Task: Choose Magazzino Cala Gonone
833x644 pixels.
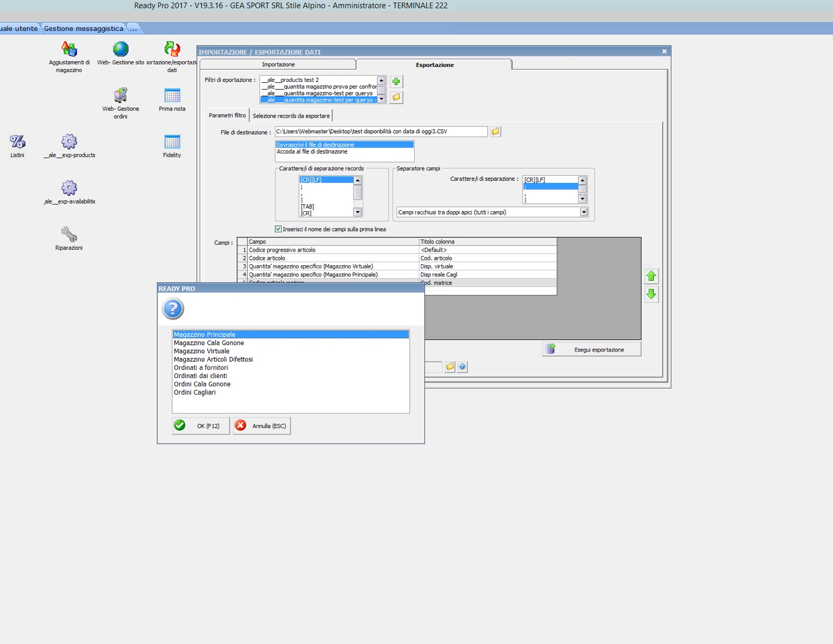Action: pyautogui.click(x=290, y=343)
